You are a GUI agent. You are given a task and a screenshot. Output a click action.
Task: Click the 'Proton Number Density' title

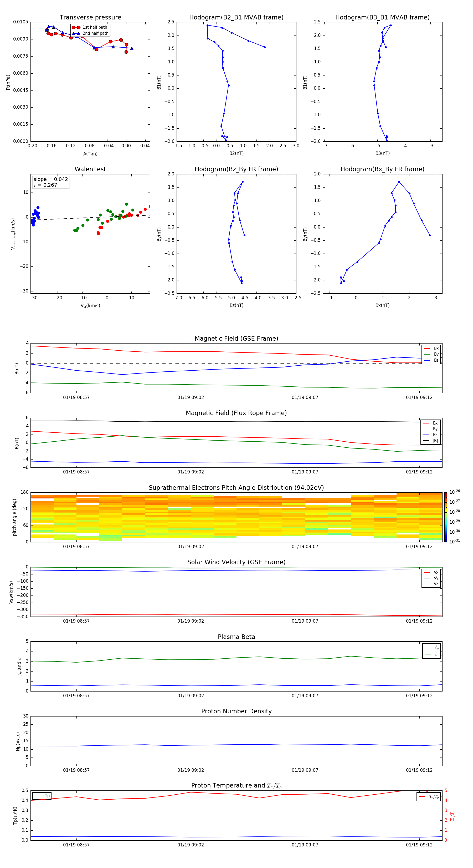coord(236,711)
